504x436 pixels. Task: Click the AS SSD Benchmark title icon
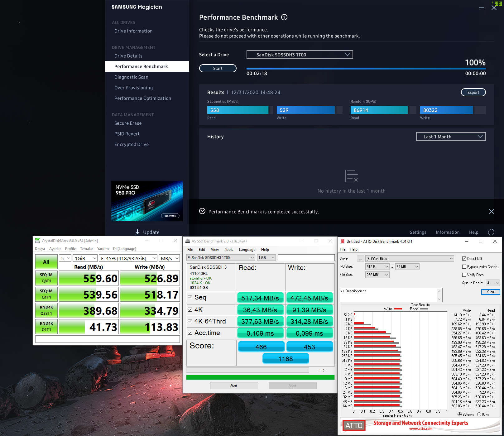click(x=188, y=241)
